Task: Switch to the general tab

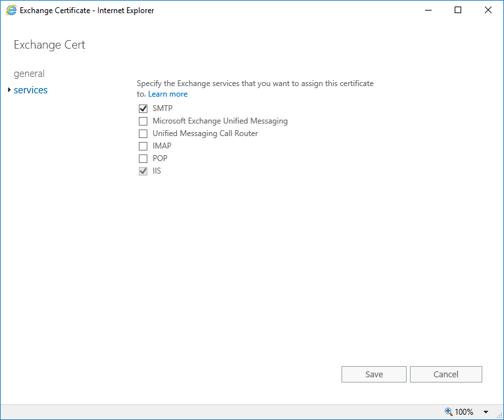Action: 29,74
